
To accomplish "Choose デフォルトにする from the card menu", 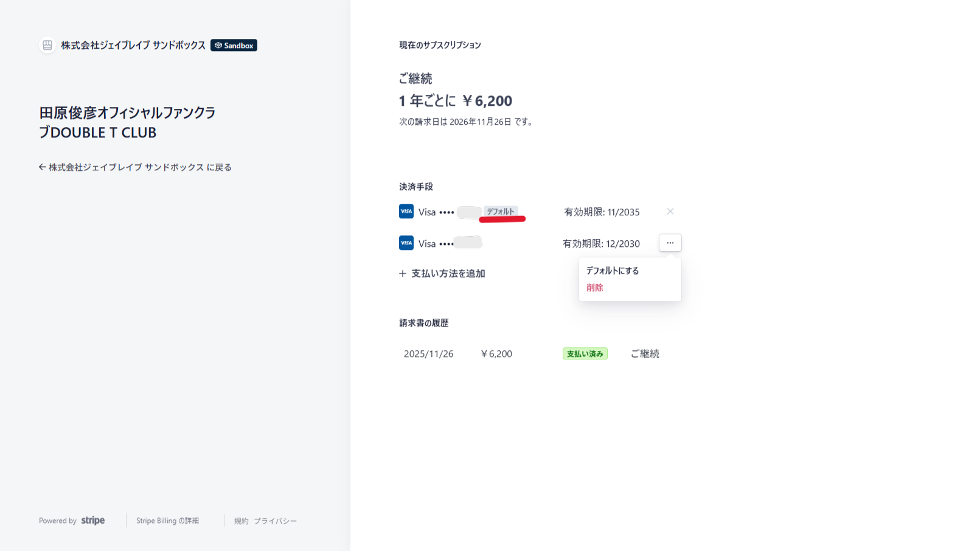I will tap(613, 271).
